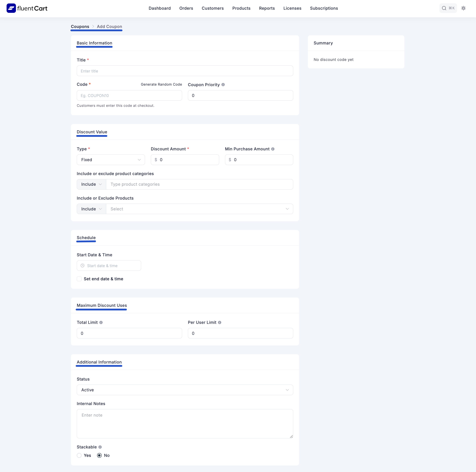Viewport: 476px width, 472px height.
Task: Open the Subscriptions menu item
Action: 324,8
